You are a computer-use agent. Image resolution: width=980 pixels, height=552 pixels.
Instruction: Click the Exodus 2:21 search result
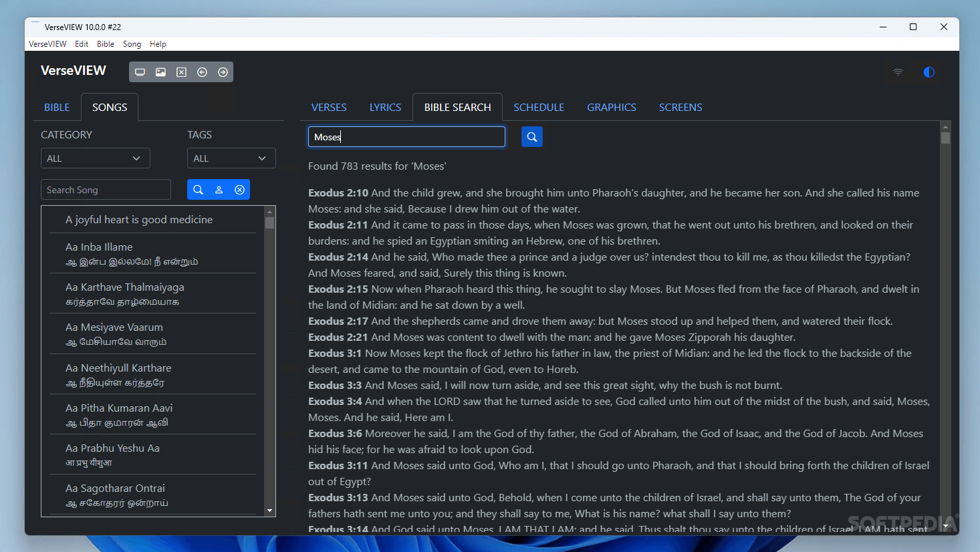552,337
